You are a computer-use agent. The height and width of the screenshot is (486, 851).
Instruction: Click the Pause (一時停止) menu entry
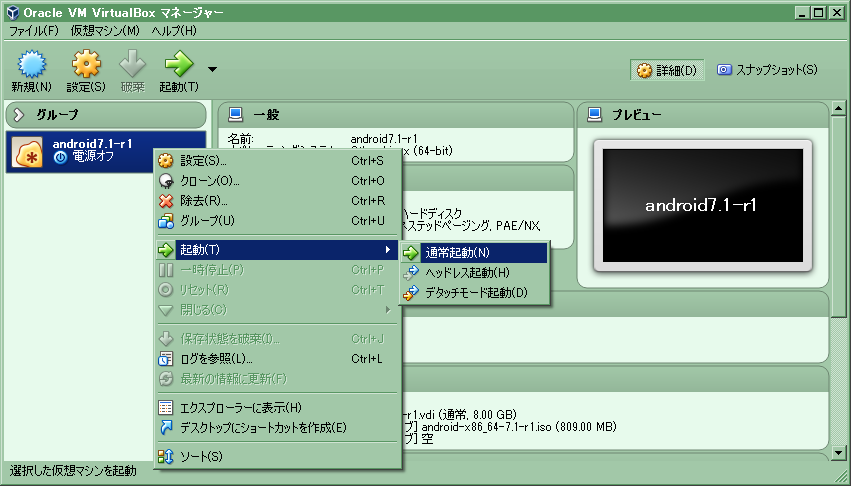pos(277,270)
